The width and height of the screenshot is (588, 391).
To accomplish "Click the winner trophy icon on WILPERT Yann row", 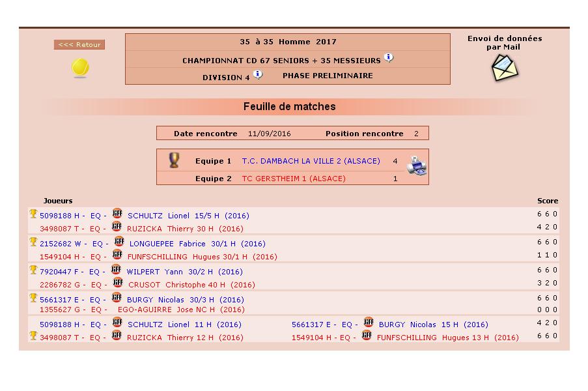I will pyautogui.click(x=33, y=270).
